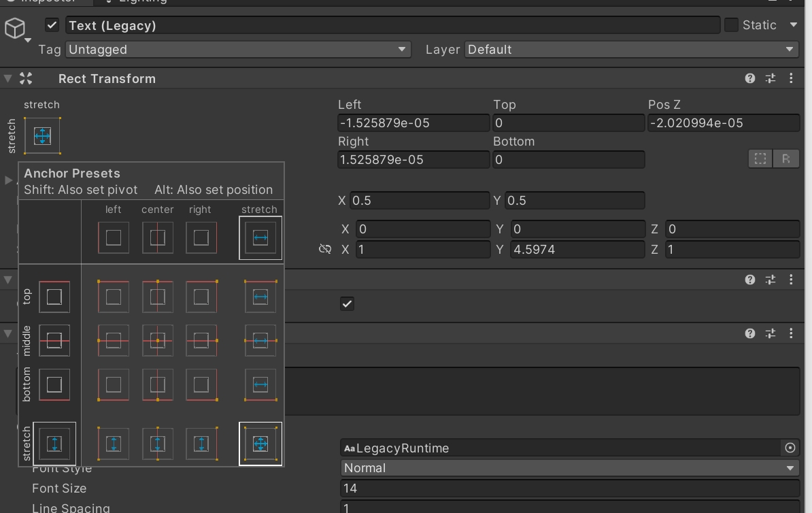The width and height of the screenshot is (812, 513).
Task: Click the Font Size field
Action: click(570, 488)
